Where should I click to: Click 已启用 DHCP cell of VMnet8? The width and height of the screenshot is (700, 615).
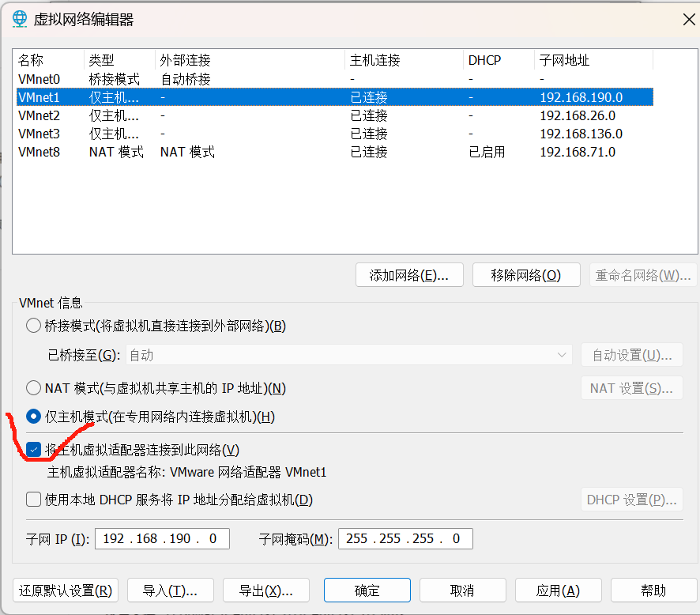point(487,152)
